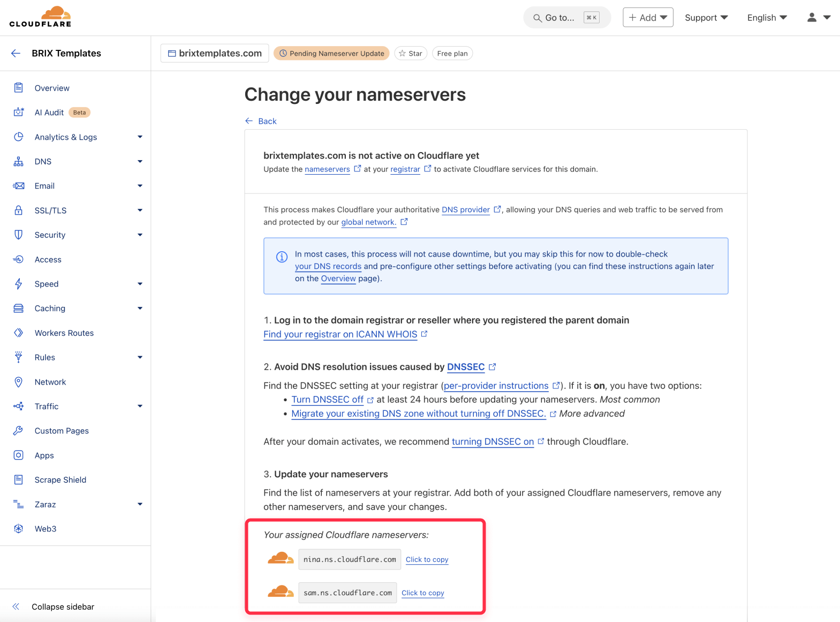Screen dimensions: 840x622
Task: Expand the Zaraz submenu arrow
Action: [x=140, y=505]
